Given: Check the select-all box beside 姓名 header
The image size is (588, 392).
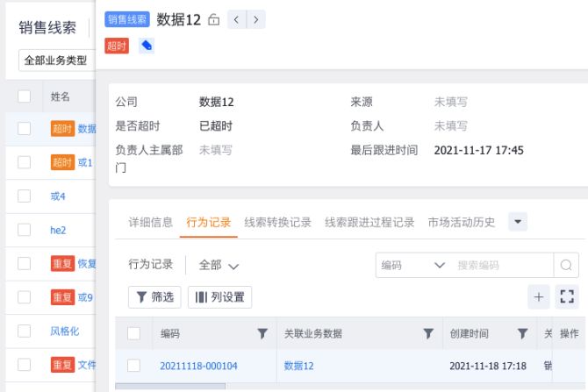Looking at the screenshot, I should tap(25, 96).
